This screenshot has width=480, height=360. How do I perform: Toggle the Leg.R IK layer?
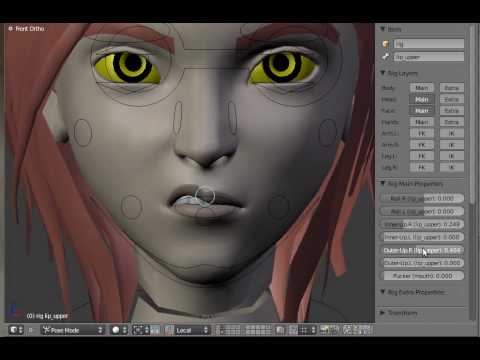(x=452, y=167)
